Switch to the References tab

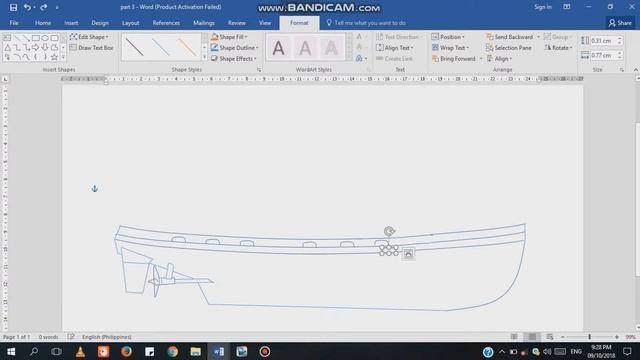[x=166, y=23]
